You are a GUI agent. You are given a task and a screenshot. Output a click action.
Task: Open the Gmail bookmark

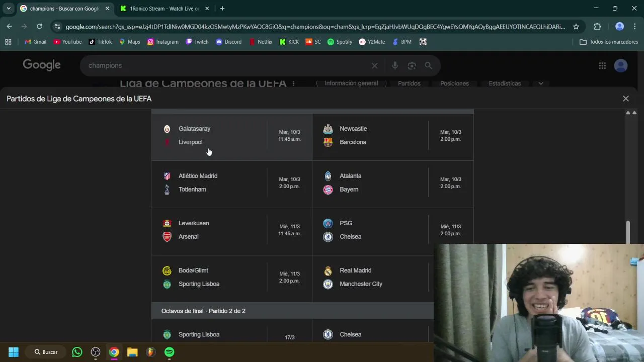coord(35,42)
